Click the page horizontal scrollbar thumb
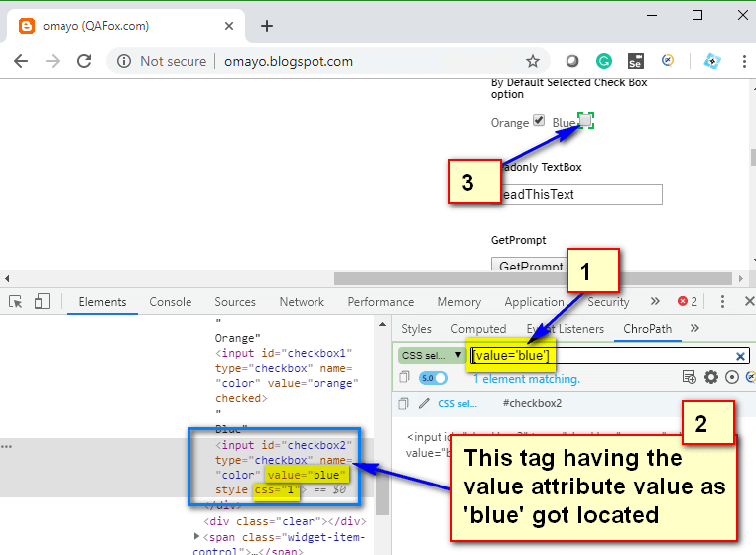Image resolution: width=756 pixels, height=555 pixels. 533,278
